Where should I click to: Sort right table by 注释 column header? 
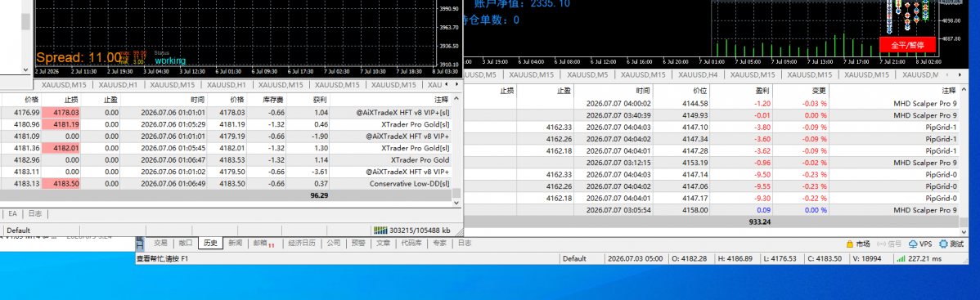894,91
